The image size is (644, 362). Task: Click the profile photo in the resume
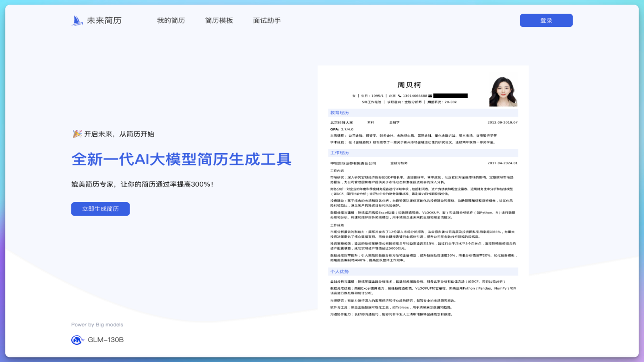(x=503, y=92)
